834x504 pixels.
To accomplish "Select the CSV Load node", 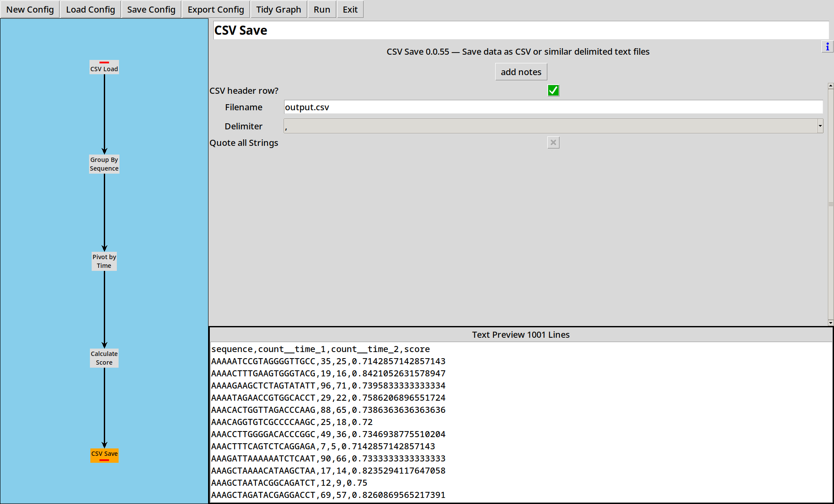I will (x=104, y=67).
